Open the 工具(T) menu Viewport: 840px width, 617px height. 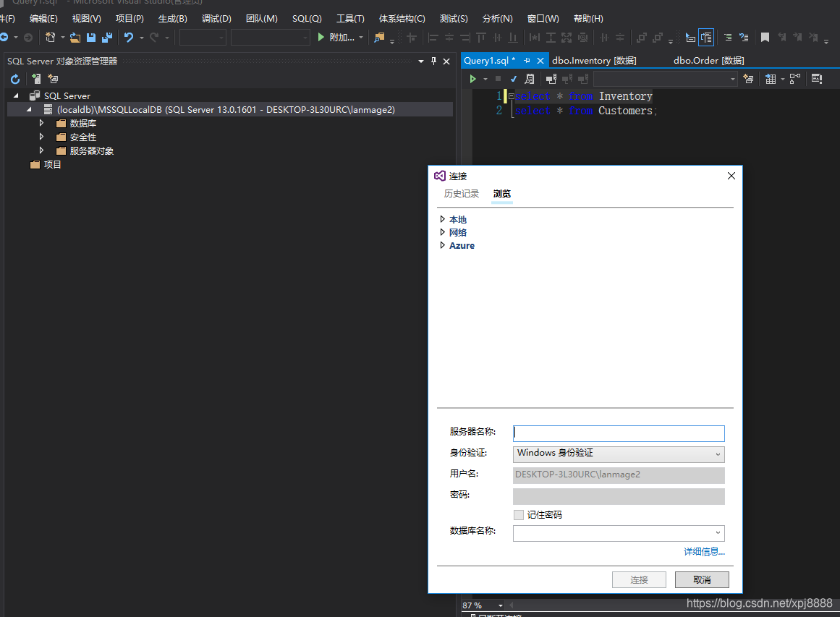[350, 19]
